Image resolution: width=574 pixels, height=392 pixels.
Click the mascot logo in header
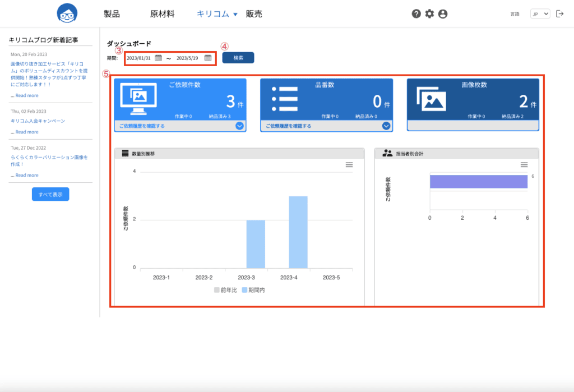click(x=67, y=13)
